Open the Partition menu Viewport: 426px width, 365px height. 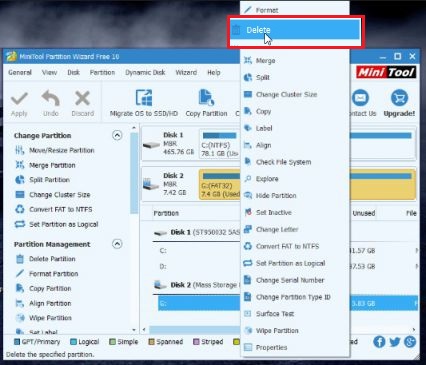[102, 72]
